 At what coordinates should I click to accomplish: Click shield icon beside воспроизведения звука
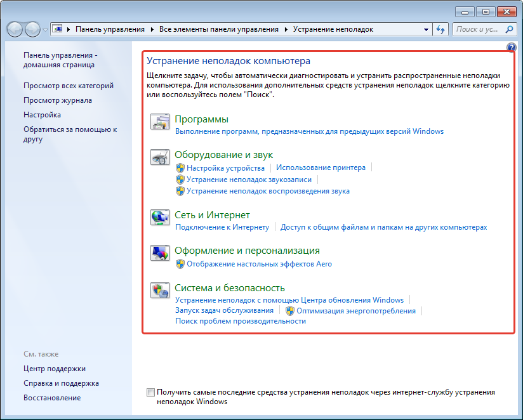[x=180, y=191]
